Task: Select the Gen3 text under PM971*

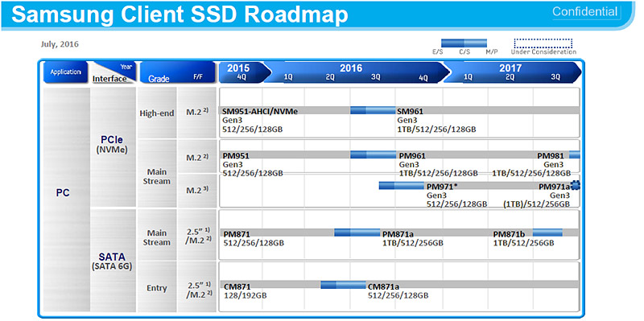Action: [x=436, y=195]
